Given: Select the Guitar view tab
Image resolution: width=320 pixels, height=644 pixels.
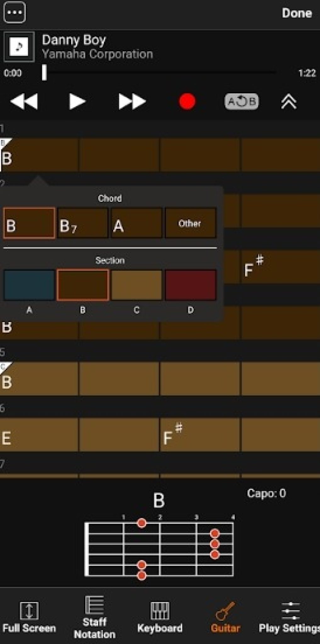Looking at the screenshot, I should [x=225, y=617].
